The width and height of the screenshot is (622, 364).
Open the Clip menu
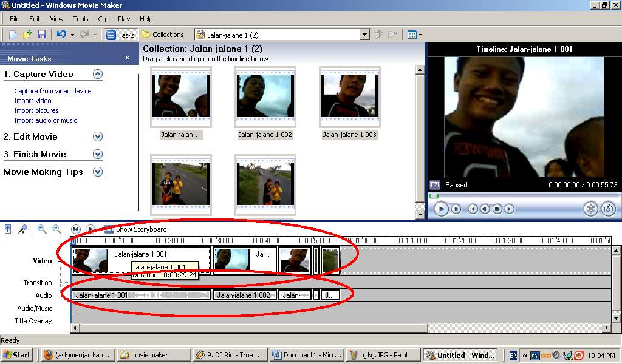pos(102,18)
